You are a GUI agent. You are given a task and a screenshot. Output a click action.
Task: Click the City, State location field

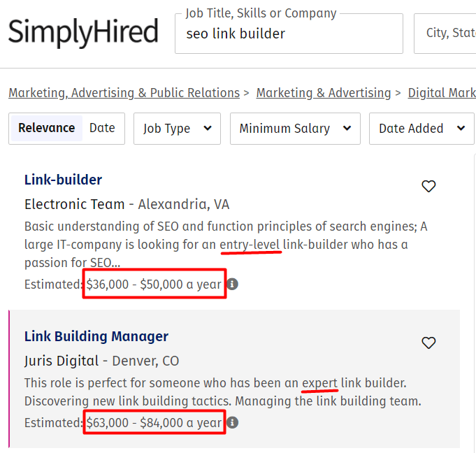click(447, 34)
